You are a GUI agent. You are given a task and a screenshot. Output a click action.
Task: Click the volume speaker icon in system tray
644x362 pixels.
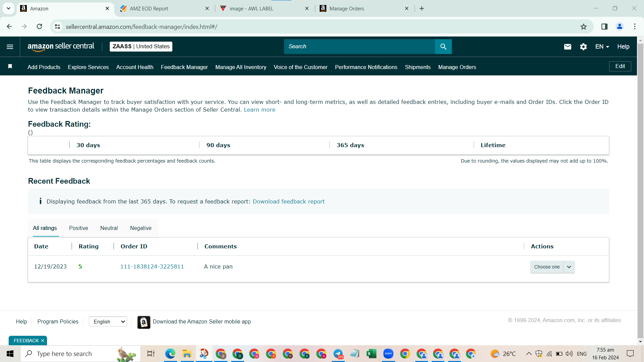pos(569,354)
